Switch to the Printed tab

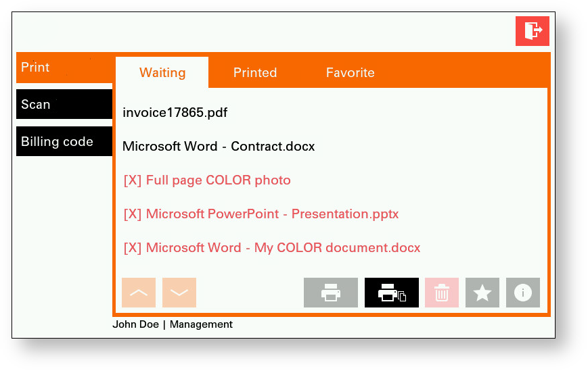pyautogui.click(x=255, y=73)
